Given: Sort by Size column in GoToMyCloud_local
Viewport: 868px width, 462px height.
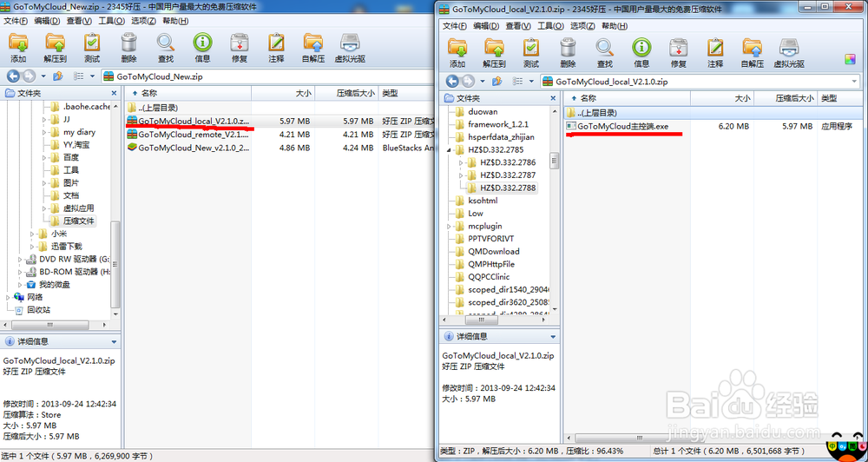Looking at the screenshot, I should 722,98.
